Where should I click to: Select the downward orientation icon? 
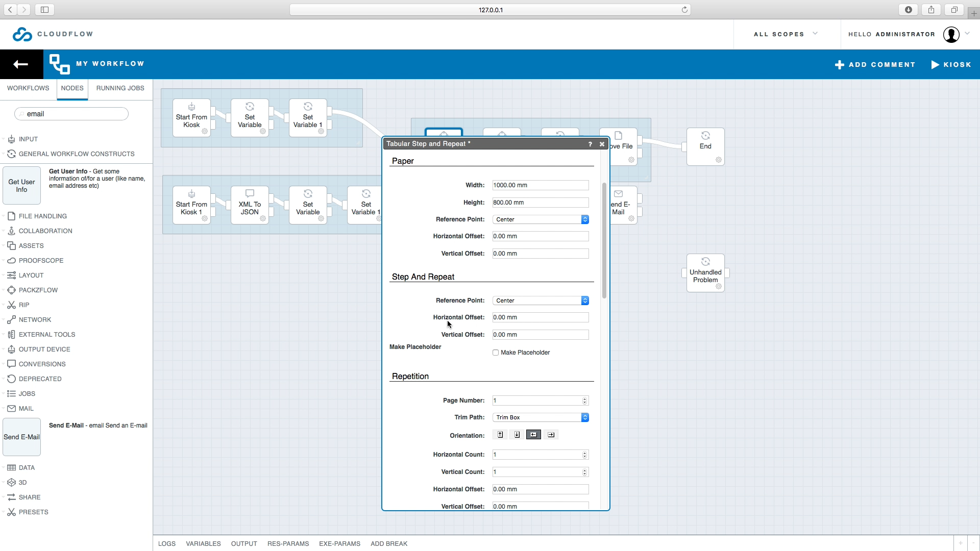[x=517, y=435]
